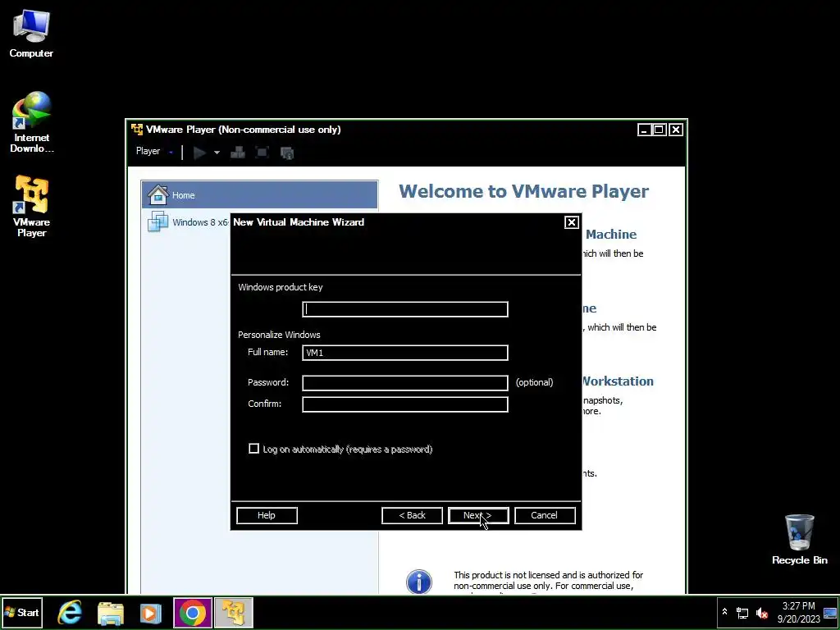Click the Confirm password field

405,404
